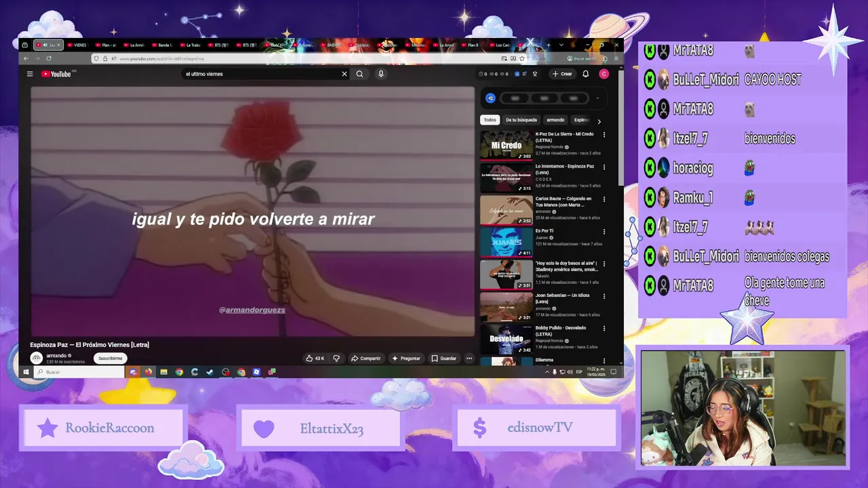The height and width of the screenshot is (488, 868).
Task: Open options for K-Paz De La Sierra video
Action: [604, 135]
